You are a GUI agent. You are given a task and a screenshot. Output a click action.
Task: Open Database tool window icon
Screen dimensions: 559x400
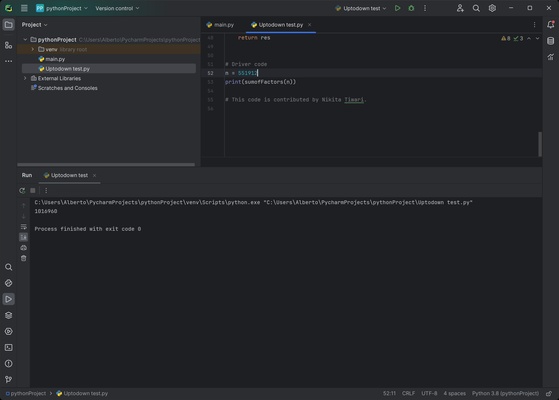551,41
